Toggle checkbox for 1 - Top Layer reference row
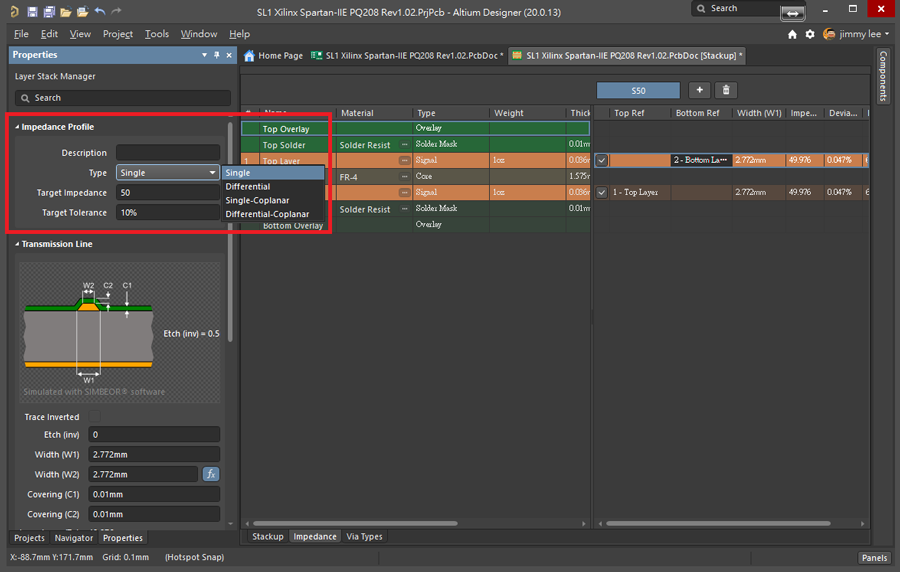 point(601,192)
